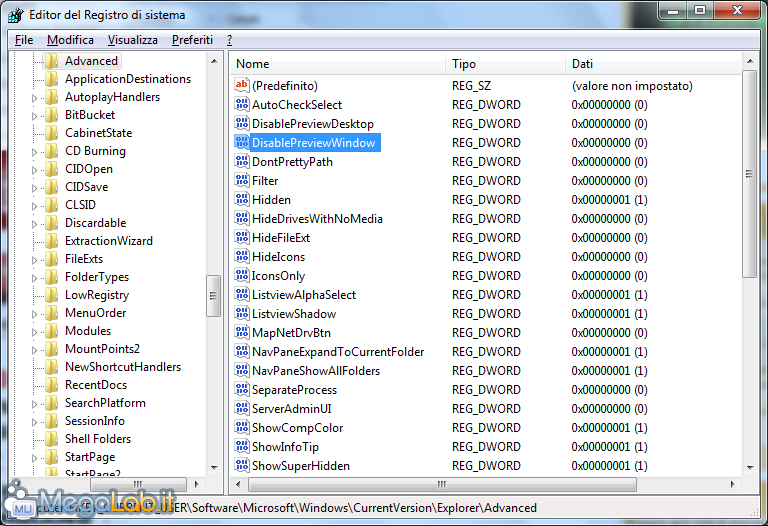Screen dimensions: 768x526
Task: Expand the AutoplayHandlers key
Action: tap(34, 97)
